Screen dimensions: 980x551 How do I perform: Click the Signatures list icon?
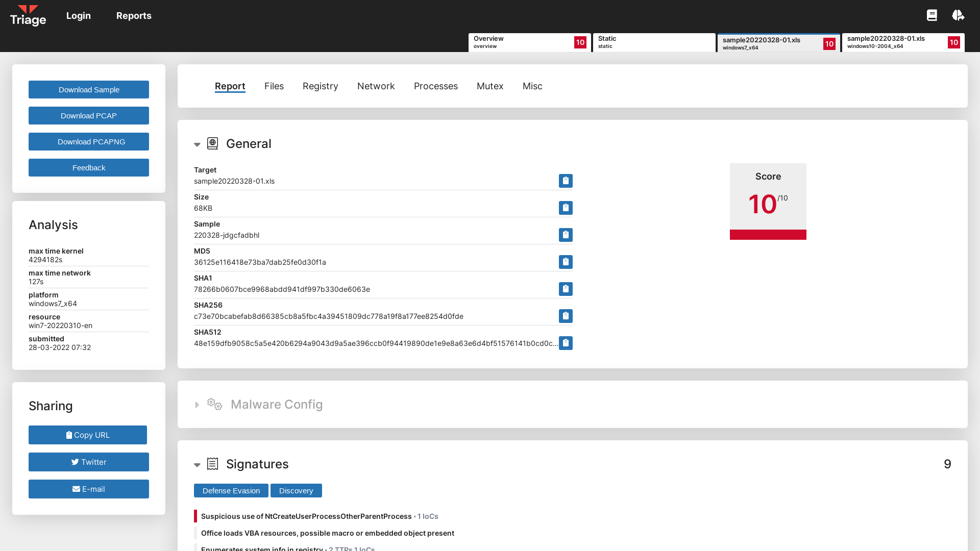213,464
